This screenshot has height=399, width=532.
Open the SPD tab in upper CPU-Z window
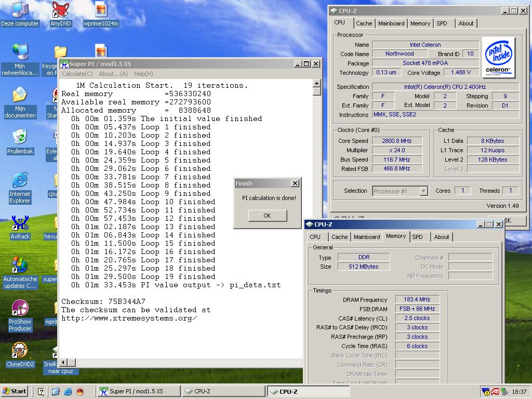pos(442,23)
